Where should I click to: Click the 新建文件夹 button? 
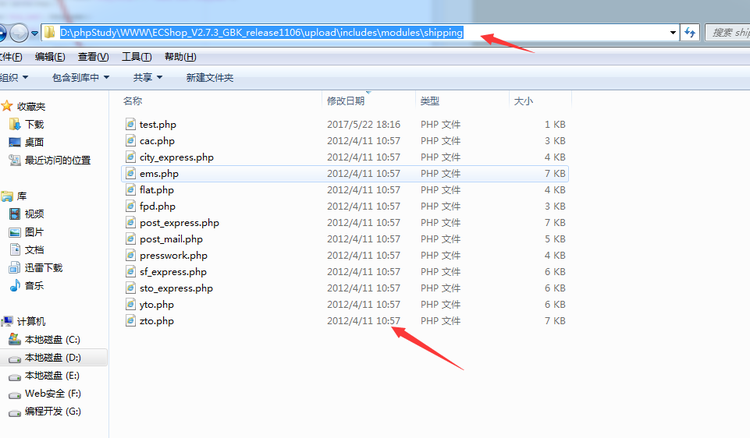coord(209,77)
